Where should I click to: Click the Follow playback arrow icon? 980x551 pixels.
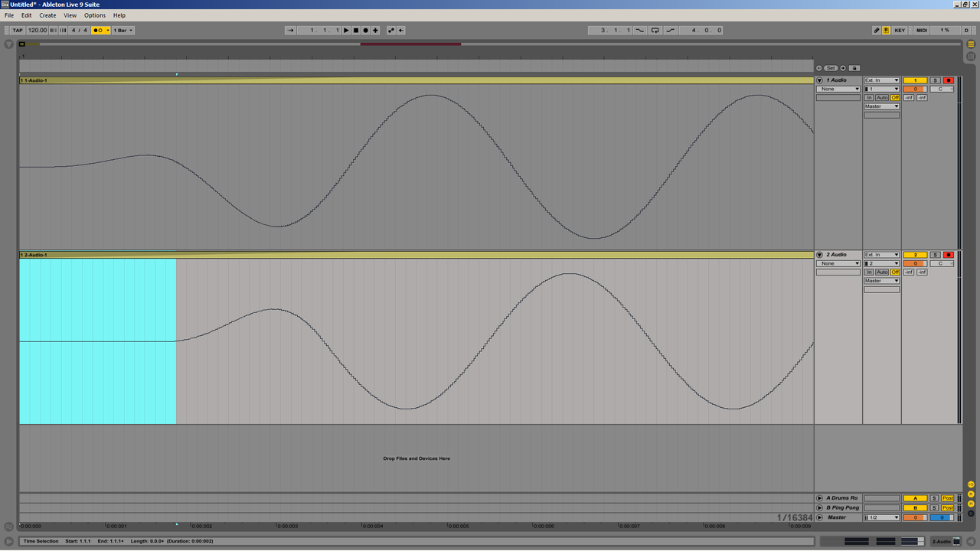point(290,31)
